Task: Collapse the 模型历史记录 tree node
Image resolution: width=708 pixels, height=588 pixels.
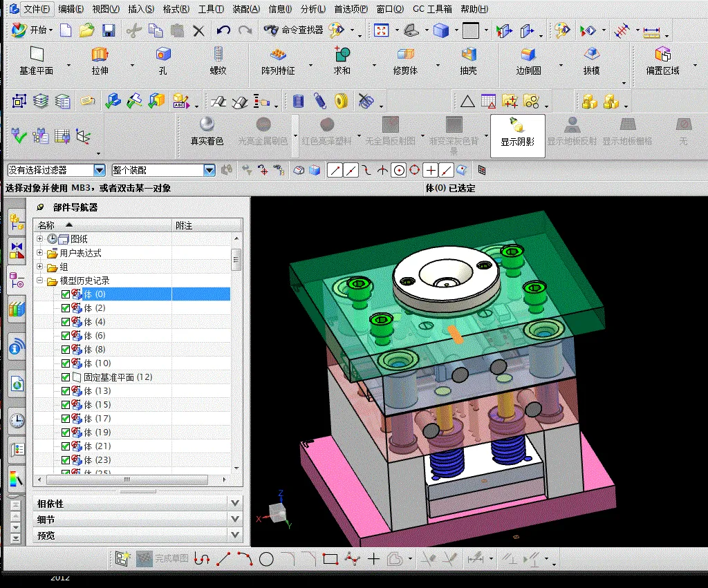Action: point(39,281)
